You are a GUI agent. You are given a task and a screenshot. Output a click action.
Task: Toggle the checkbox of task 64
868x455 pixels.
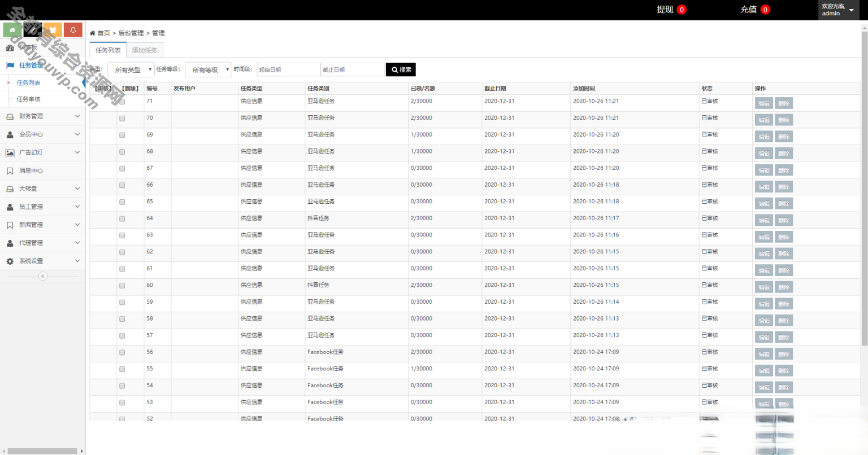[122, 218]
